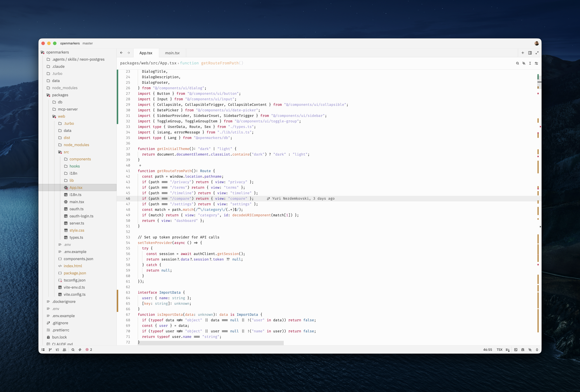580x392 pixels.
Task: Open package.json in the web folder
Action: click(x=77, y=273)
